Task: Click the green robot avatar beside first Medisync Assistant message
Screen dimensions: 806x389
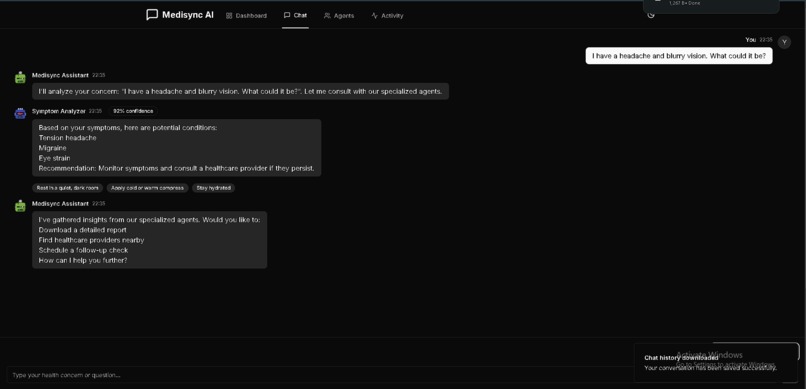Action: point(20,78)
